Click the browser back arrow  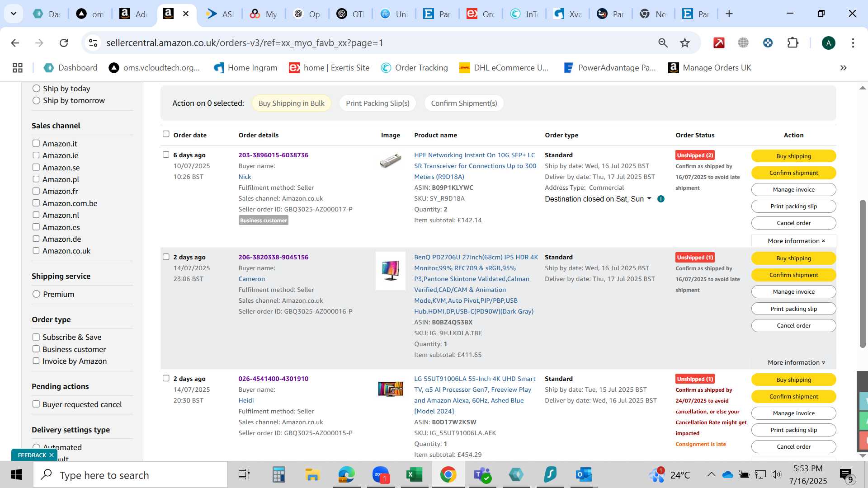[x=15, y=43]
